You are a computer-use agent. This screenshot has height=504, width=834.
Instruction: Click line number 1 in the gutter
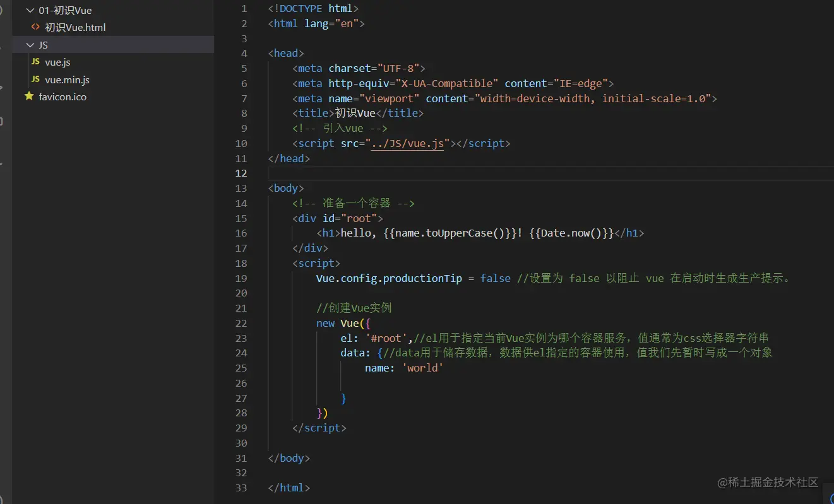pyautogui.click(x=244, y=9)
